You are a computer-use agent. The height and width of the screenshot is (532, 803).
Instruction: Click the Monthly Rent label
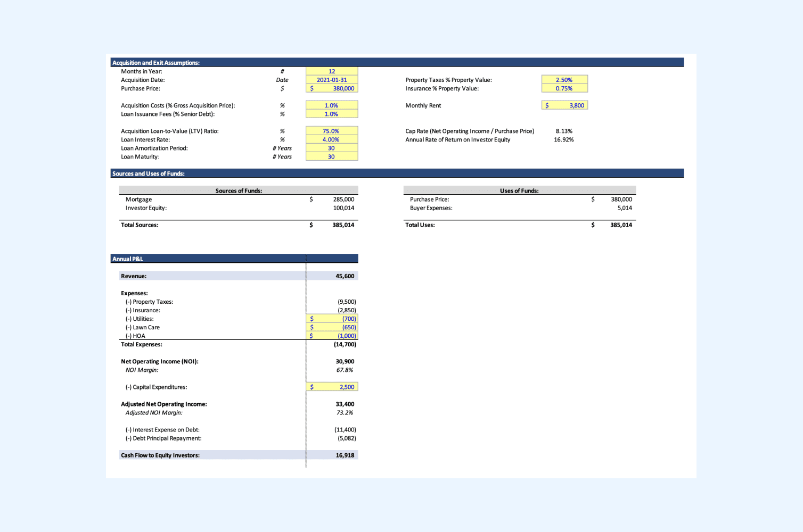tap(423, 105)
